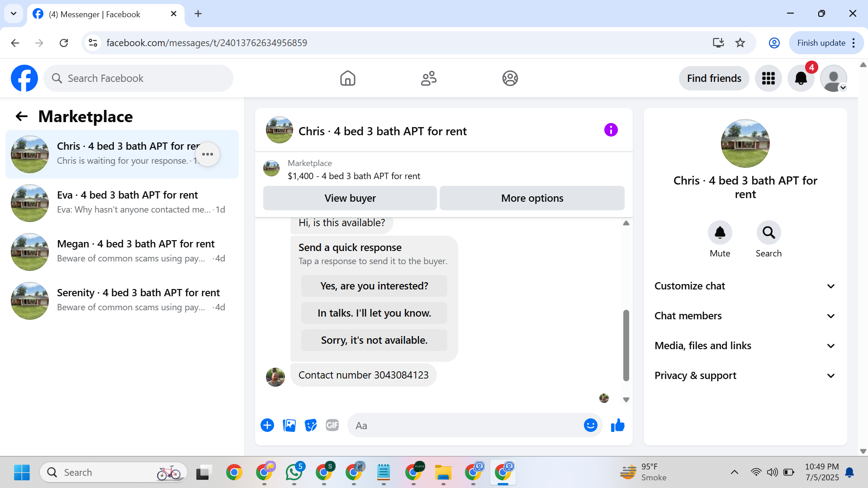The width and height of the screenshot is (868, 488).
Task: Focus the Search Facebook field
Action: pos(138,78)
